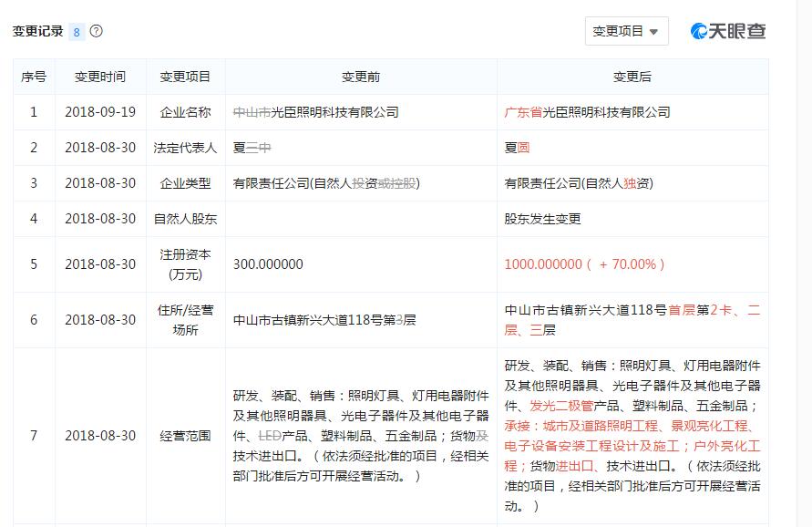Click the 300.000000 previous capital value

coord(268,264)
